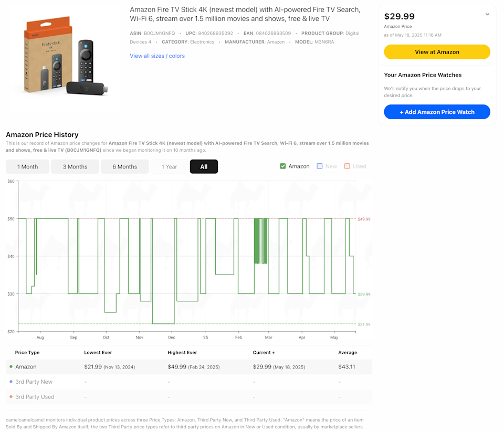This screenshot has height=432, width=504.
Task: Click the red $49.99 chart axis label
Action: click(364, 219)
